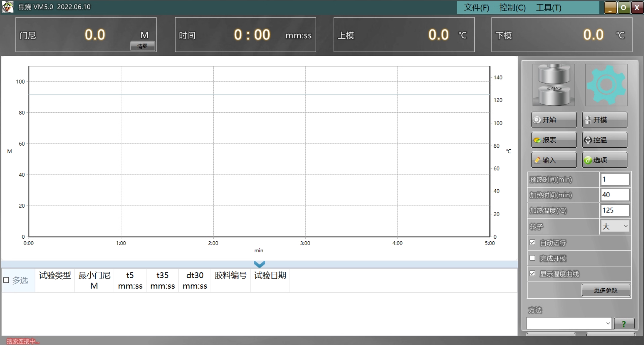Click the 开模 open mold button
The width and height of the screenshot is (644, 345).
(x=604, y=120)
